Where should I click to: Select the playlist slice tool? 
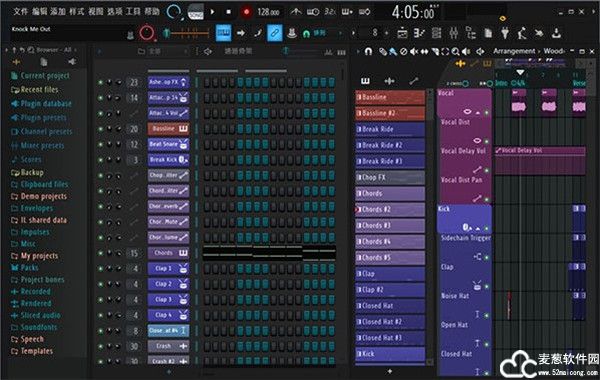[435, 51]
